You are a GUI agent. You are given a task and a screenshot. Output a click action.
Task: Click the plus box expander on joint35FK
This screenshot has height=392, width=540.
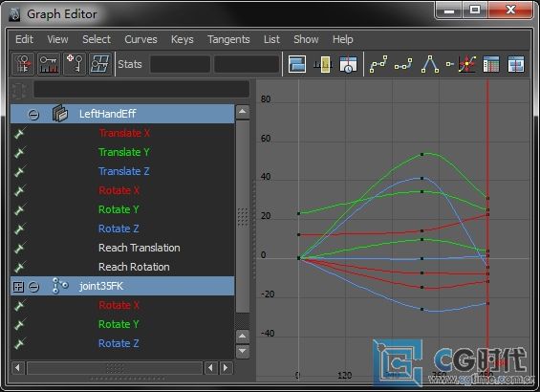tap(18, 287)
